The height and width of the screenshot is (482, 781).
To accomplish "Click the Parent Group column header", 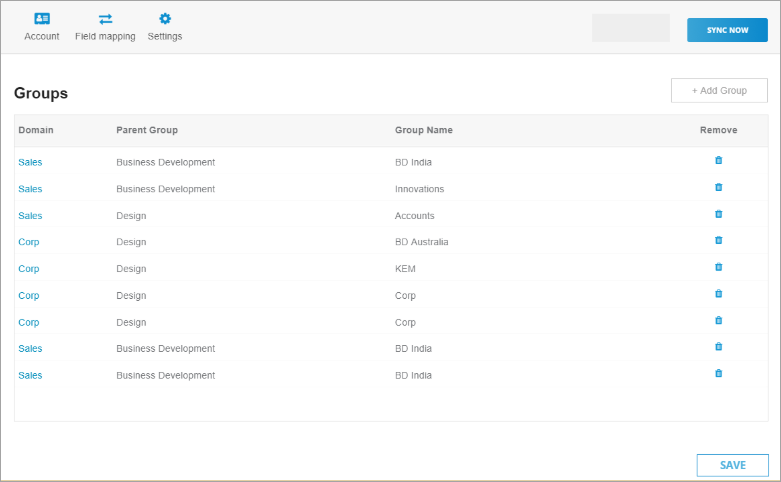I will [147, 130].
